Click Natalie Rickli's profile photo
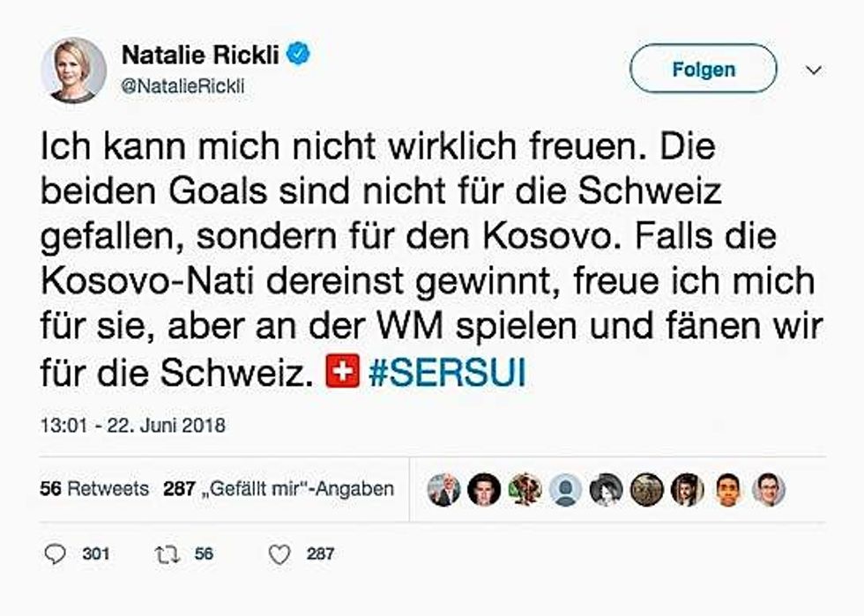 tap(74, 67)
